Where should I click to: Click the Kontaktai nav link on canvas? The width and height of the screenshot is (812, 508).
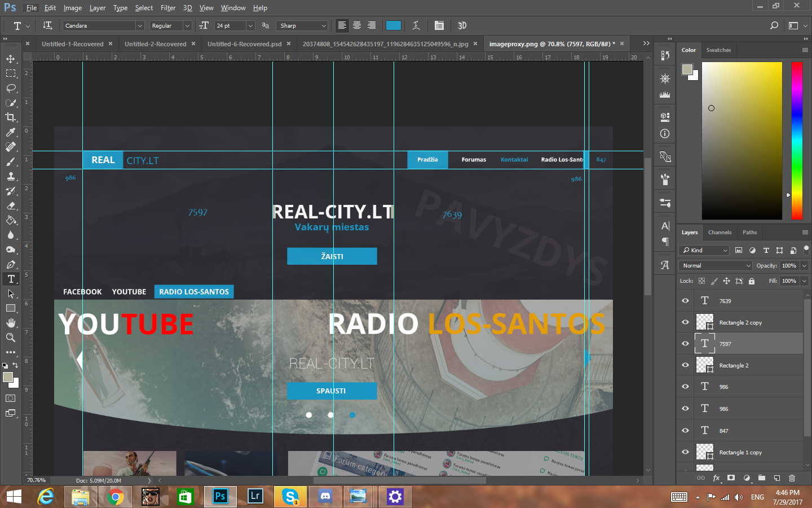[x=514, y=160]
